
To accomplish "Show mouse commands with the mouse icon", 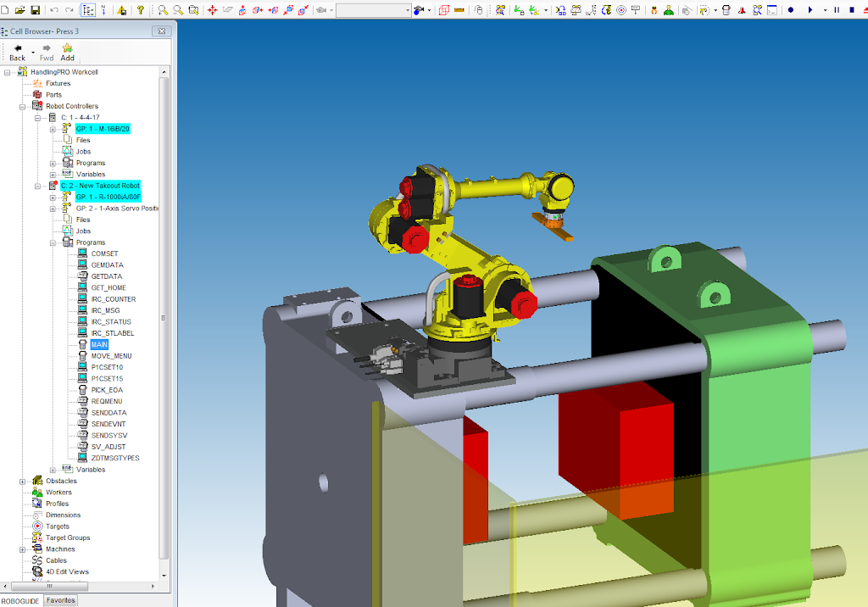I will point(479,10).
